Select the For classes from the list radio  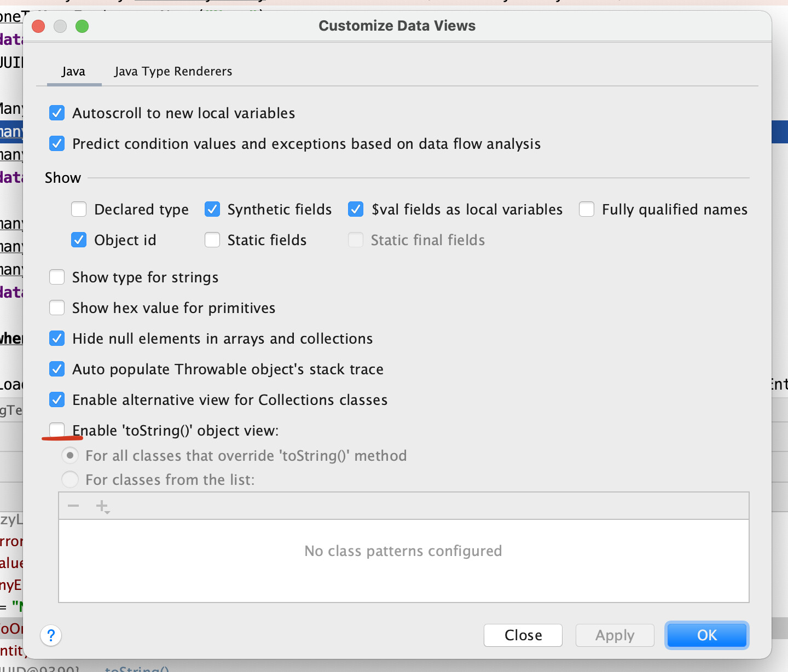click(x=70, y=480)
